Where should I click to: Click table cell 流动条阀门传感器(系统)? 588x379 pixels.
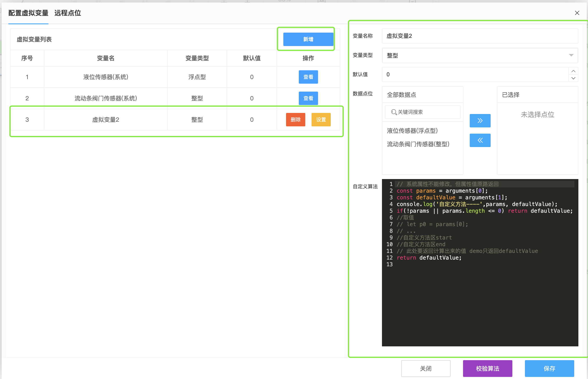[106, 99]
